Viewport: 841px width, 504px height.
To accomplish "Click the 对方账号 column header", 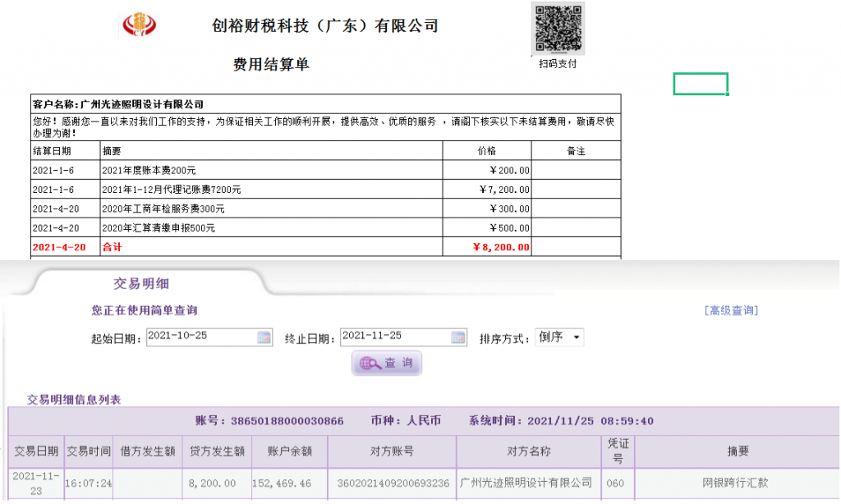I will point(392,451).
